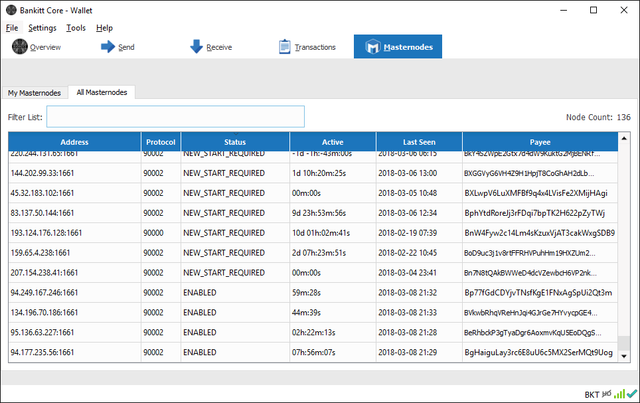The image size is (640, 403).
Task: Click NEW_START_REQUIRED status of 144.202.99.33:1661
Action: [x=224, y=173]
